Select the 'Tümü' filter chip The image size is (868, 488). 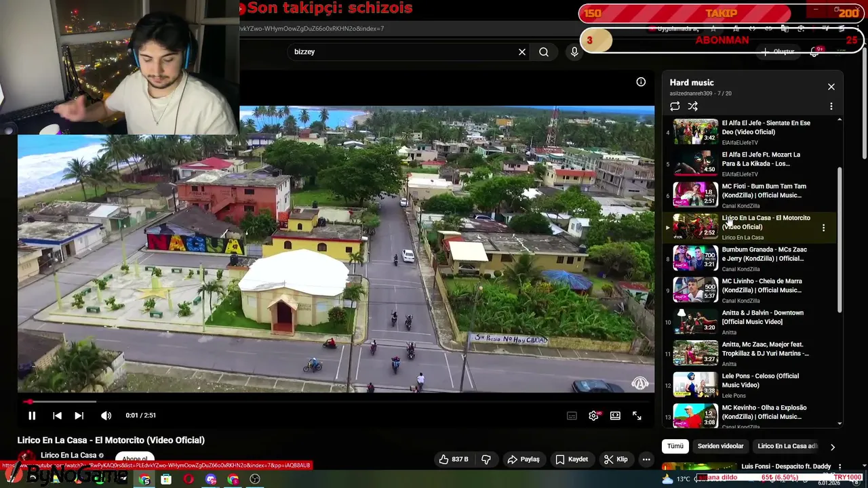coord(675,447)
